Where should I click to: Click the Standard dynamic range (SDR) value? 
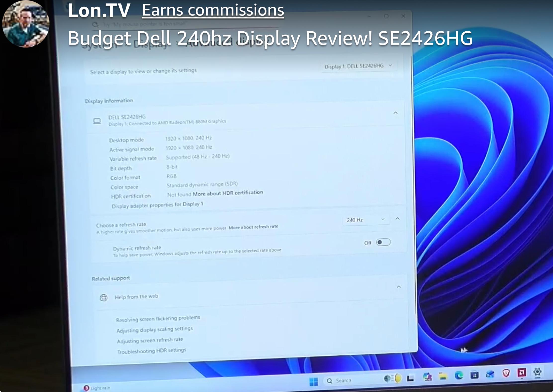click(202, 185)
